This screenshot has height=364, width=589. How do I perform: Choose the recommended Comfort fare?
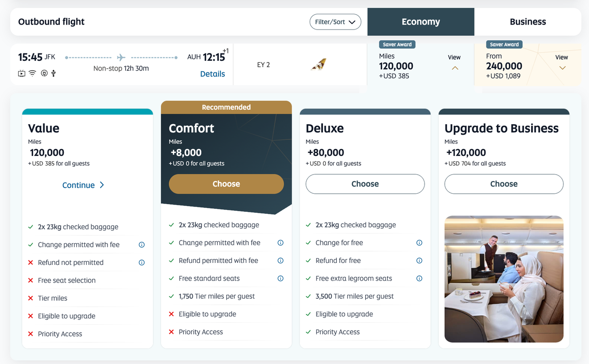(226, 184)
